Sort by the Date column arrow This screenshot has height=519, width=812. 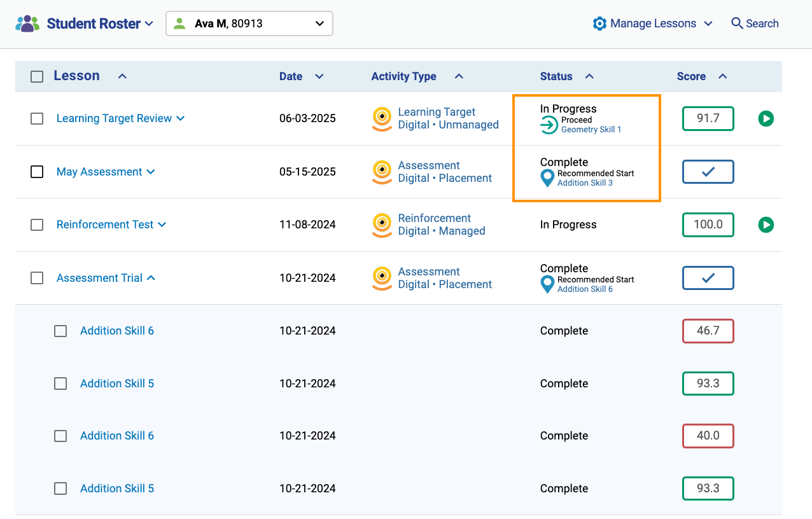pos(319,76)
